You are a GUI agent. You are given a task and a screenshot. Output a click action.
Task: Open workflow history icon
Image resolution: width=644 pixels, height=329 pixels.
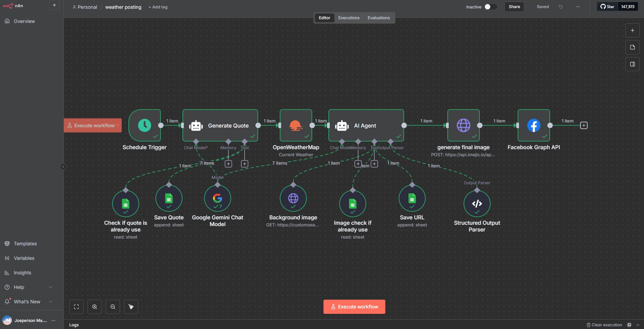(x=561, y=7)
